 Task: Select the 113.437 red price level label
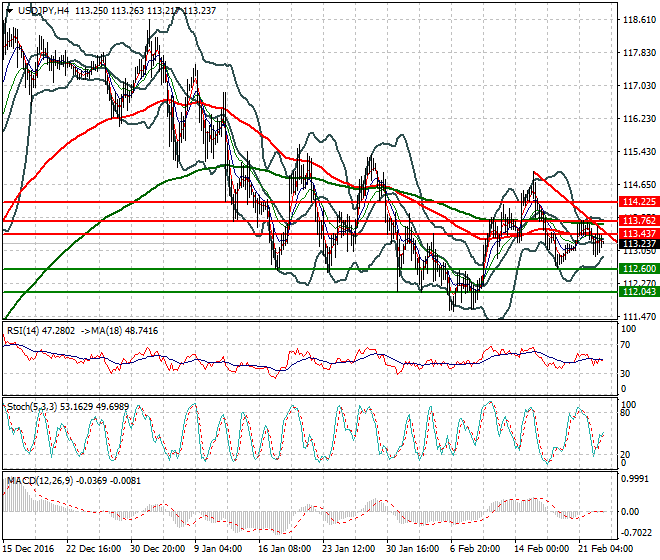click(639, 234)
